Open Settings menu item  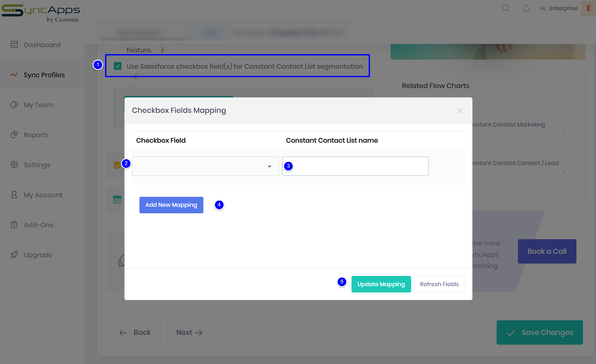click(x=42, y=165)
